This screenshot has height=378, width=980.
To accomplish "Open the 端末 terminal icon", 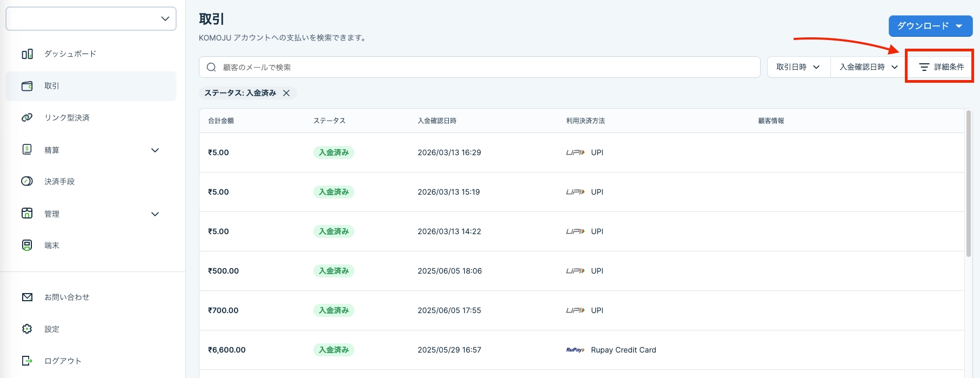I will tap(27, 245).
